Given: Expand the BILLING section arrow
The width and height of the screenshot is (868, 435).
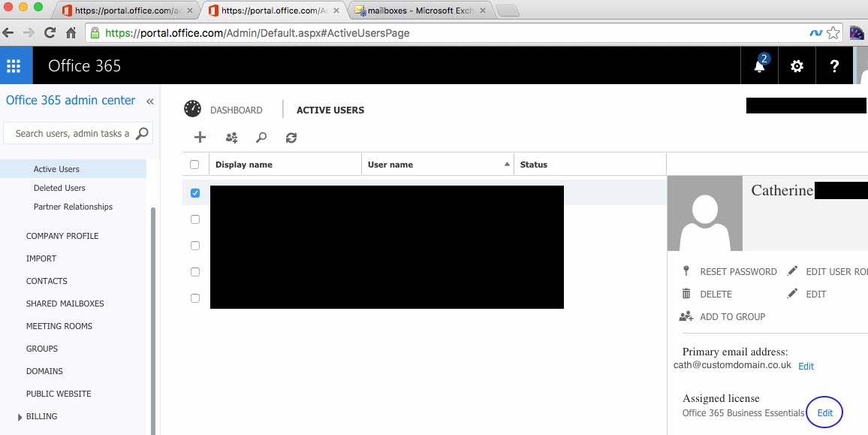Looking at the screenshot, I should [x=20, y=417].
